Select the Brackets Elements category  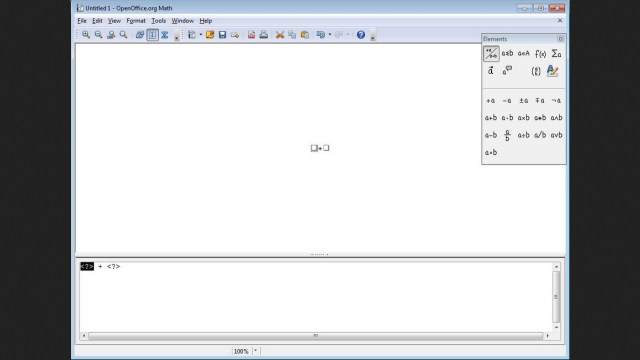click(536, 71)
